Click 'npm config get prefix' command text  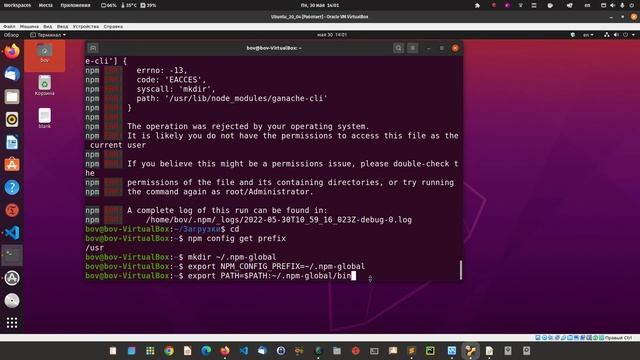tap(237, 238)
